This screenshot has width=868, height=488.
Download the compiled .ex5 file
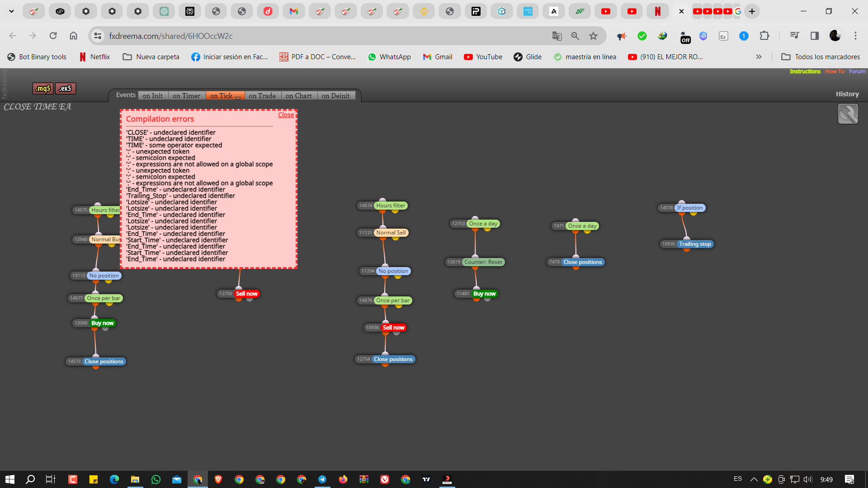[x=66, y=89]
